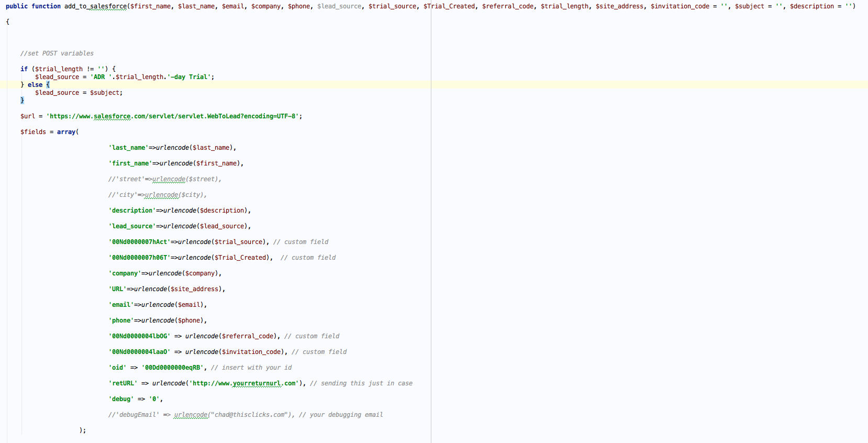
Task: Click the 'first_name' array key
Action: (130, 163)
